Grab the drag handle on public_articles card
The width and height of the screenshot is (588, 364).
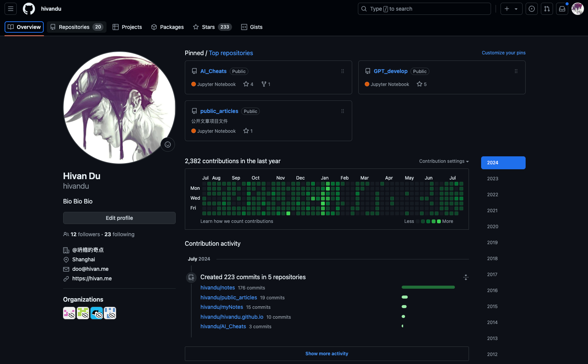(x=343, y=111)
